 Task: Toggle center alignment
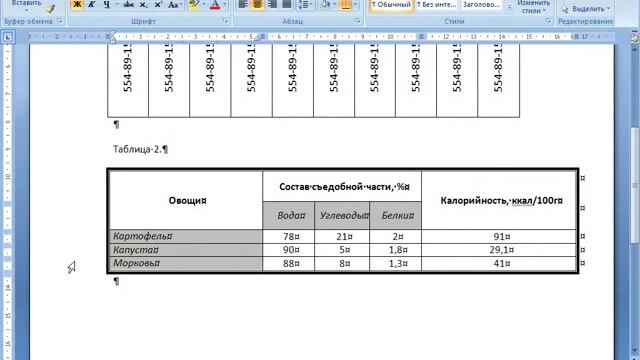pyautogui.click(x=258, y=4)
